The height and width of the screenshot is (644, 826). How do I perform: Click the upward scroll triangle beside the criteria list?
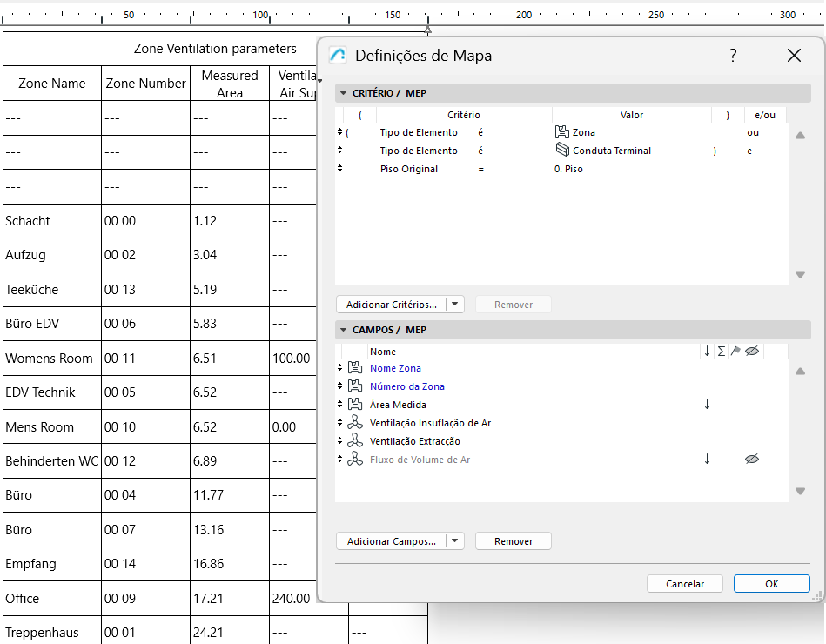[800, 135]
